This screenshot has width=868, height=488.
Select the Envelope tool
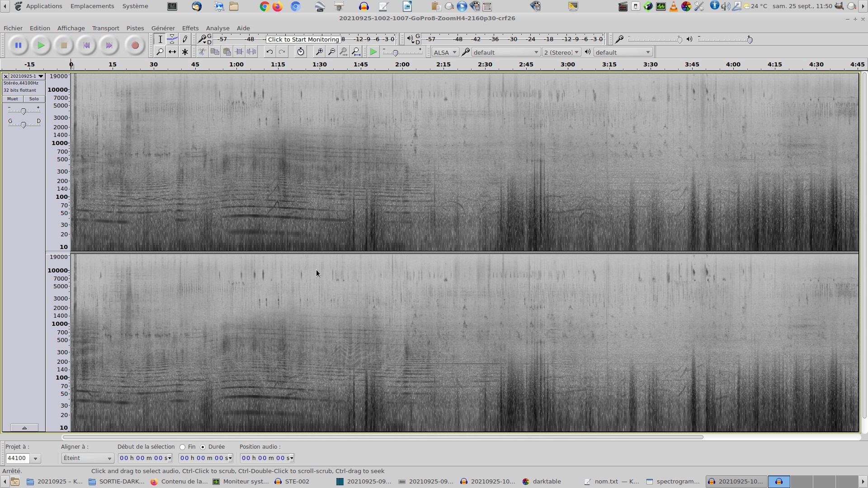pos(172,39)
